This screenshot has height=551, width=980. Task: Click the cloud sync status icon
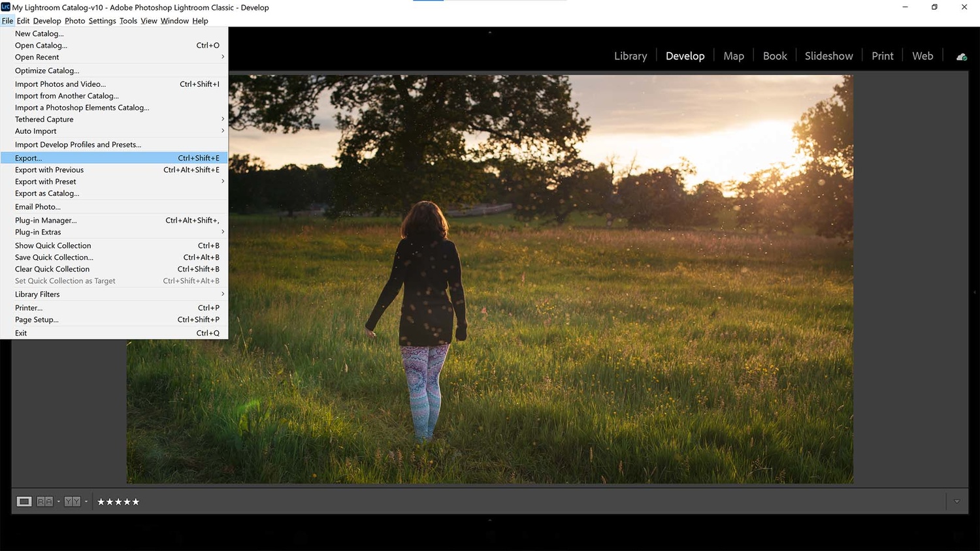[961, 57]
